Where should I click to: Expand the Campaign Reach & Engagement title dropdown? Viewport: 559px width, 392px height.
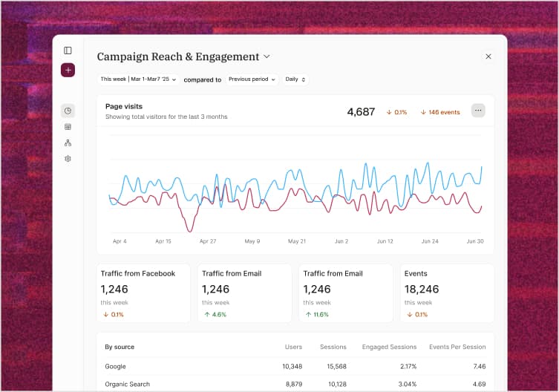click(x=267, y=56)
